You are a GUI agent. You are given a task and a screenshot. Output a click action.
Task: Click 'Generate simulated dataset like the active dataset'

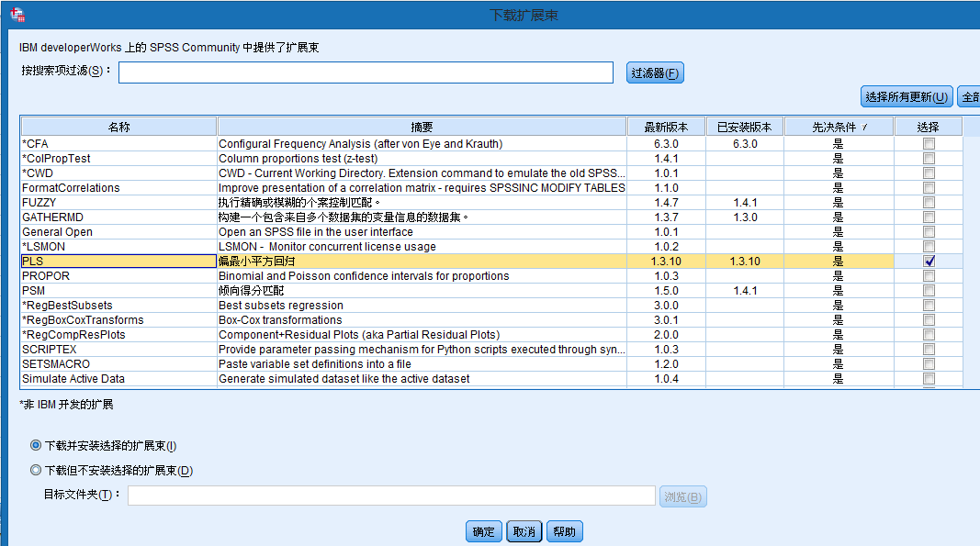pos(344,379)
